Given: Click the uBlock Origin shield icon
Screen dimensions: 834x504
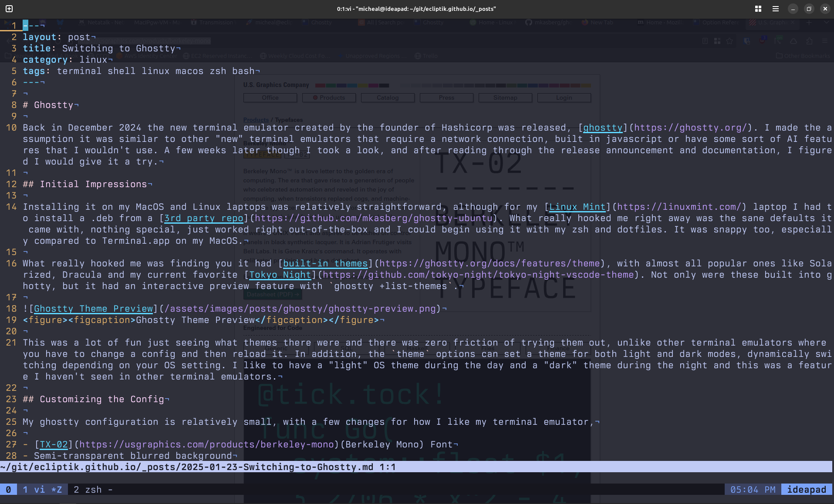Looking at the screenshot, I should click(763, 40).
